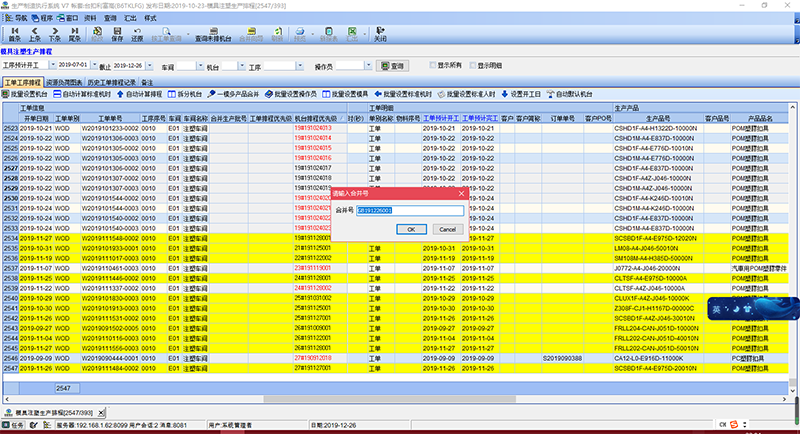Image resolution: width=800 pixels, height=434 pixels.
Task: Open the 程序 menu
Action: click(42, 18)
